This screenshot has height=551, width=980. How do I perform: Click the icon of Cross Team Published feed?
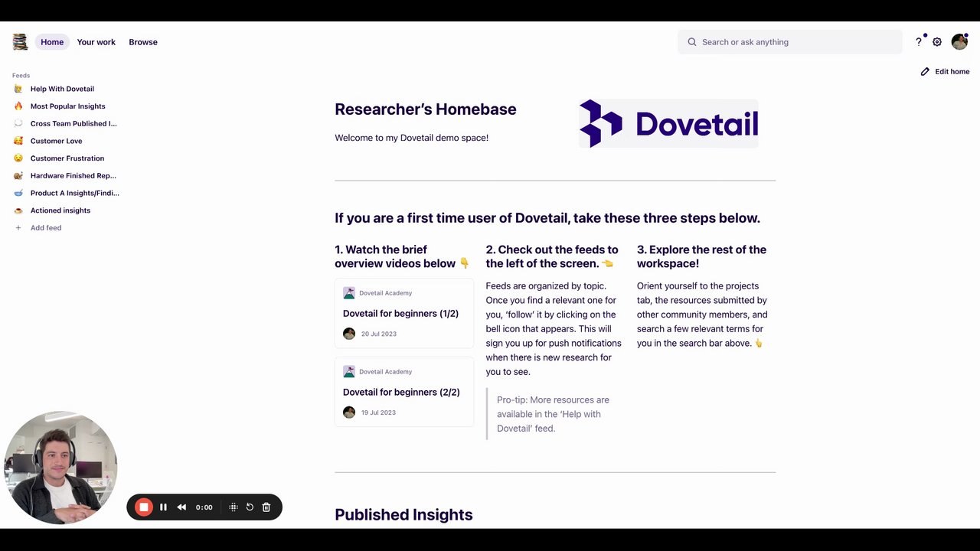18,123
